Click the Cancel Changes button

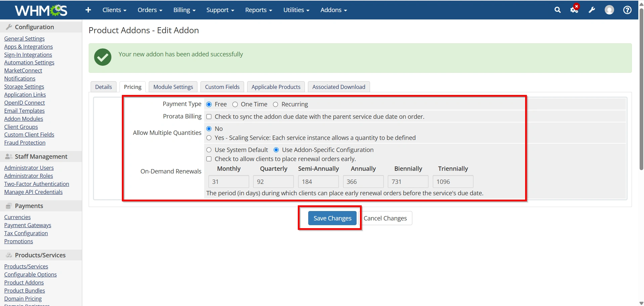click(x=385, y=218)
